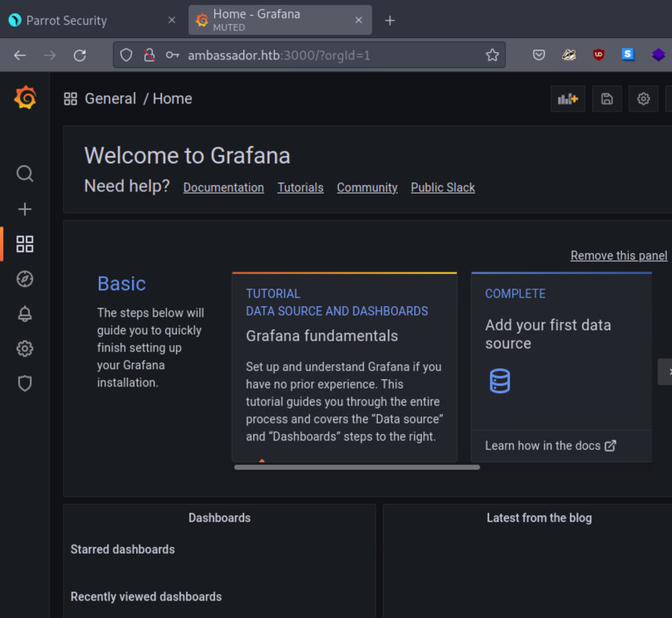The image size is (672, 618).
Task: Open the Search dashboards magnifier icon
Action: click(25, 174)
